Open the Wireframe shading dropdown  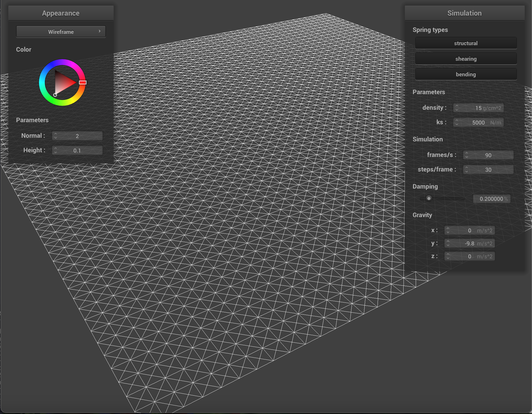tap(61, 32)
